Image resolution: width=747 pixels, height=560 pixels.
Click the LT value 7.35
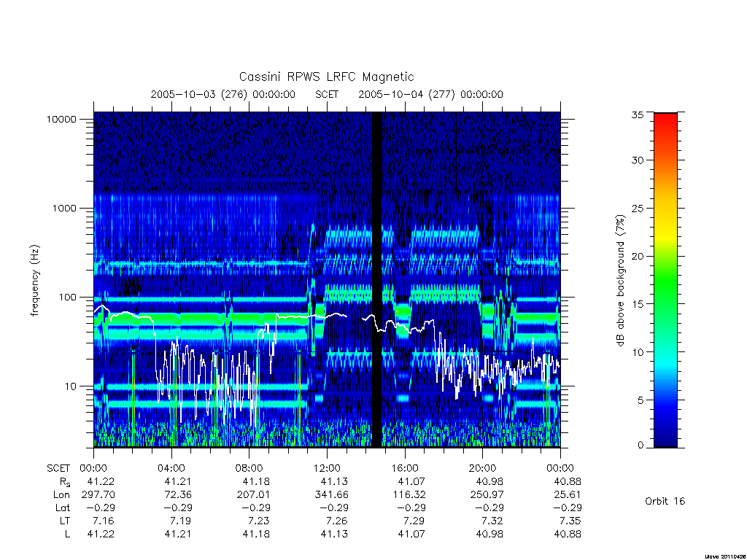click(570, 521)
